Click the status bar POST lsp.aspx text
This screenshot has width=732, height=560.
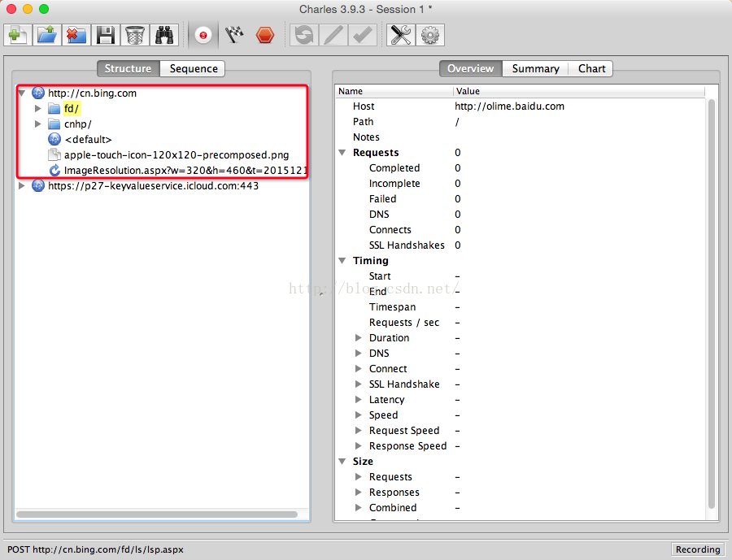point(95,549)
